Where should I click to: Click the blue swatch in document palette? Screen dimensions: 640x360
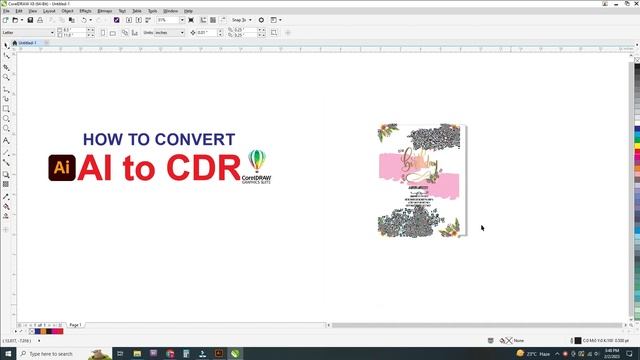coord(38,331)
